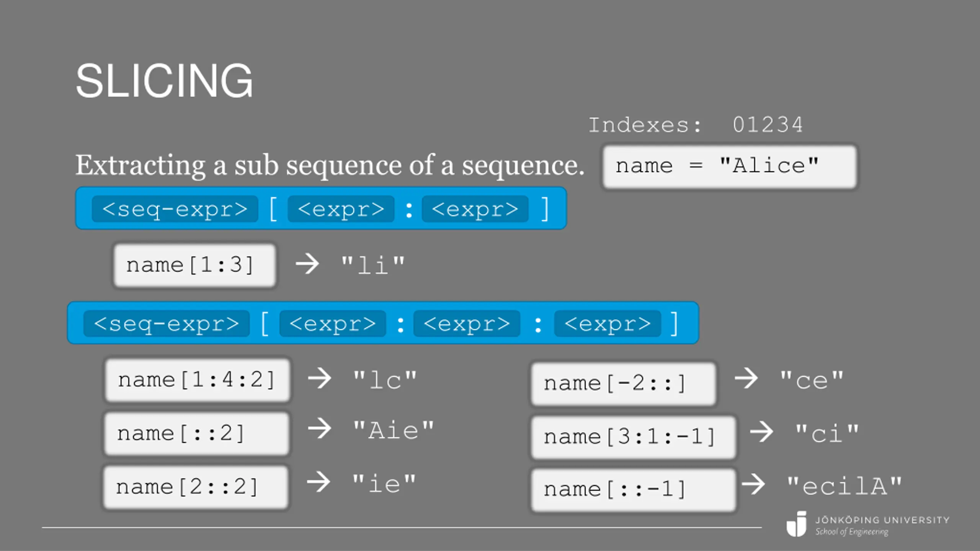Click the <seq-expr> box in two-expression syntax bar
This screenshot has height=551, width=980.
pos(175,209)
